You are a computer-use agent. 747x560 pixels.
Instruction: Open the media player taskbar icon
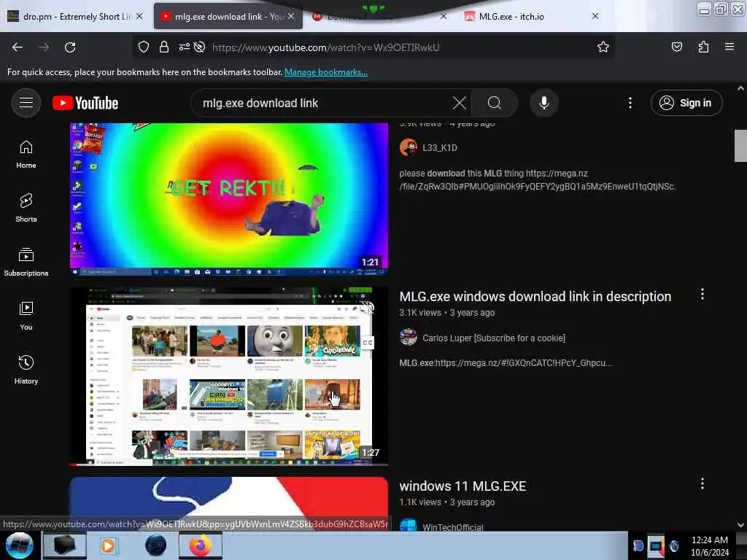109,545
